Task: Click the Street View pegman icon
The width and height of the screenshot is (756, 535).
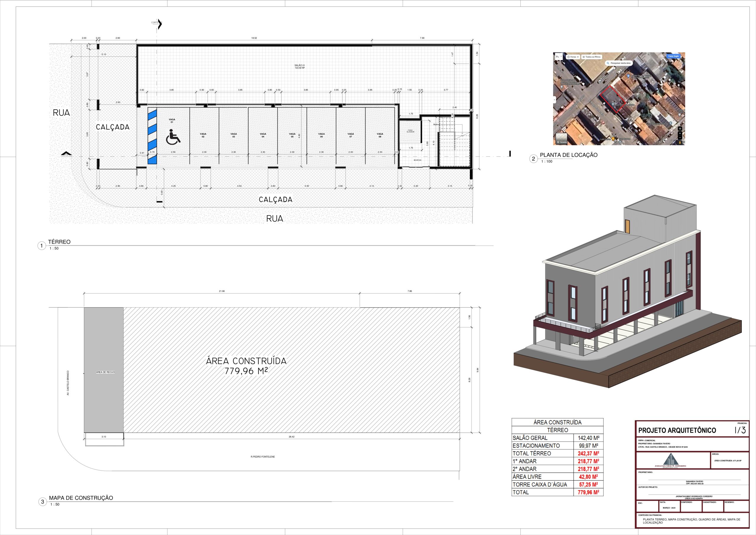Action: [x=680, y=142]
